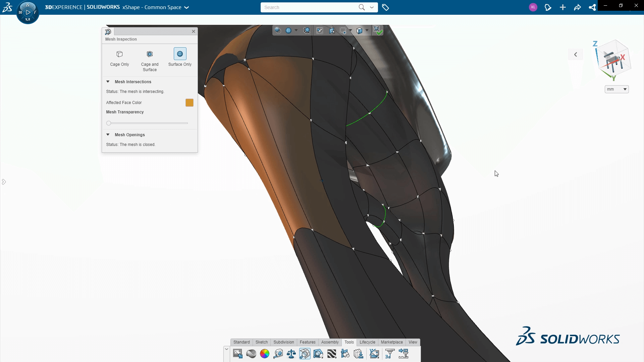
Task: Click the balance scales mass properties icon
Action: point(291,354)
